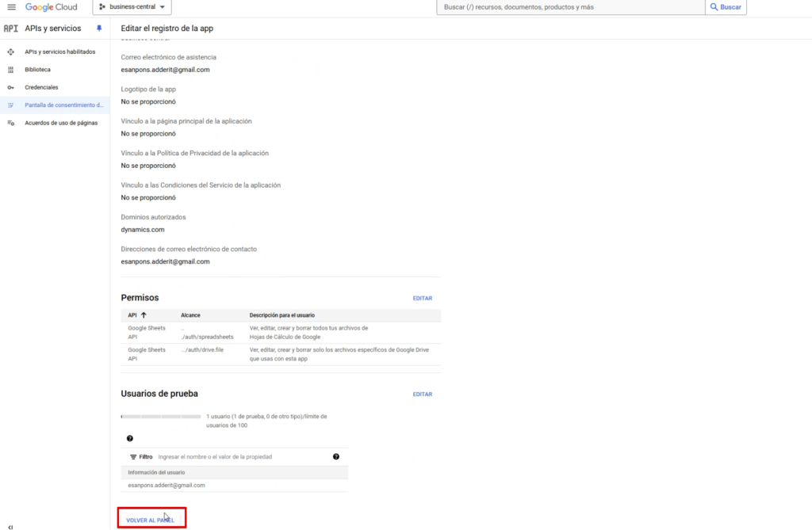This screenshot has height=530, width=812.
Task: Click the contact email under Direcciones de correo
Action: [x=165, y=262]
